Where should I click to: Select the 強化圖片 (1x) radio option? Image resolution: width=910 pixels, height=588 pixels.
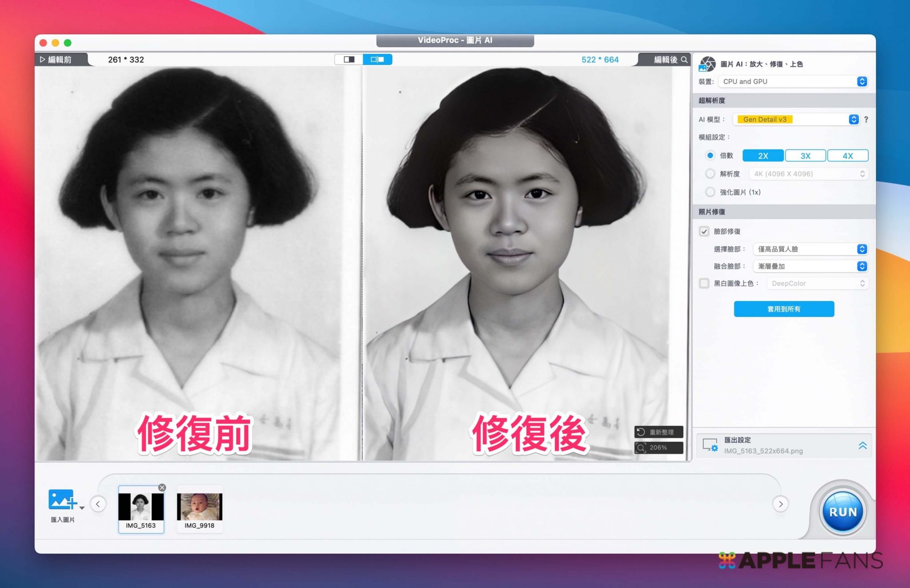click(710, 192)
